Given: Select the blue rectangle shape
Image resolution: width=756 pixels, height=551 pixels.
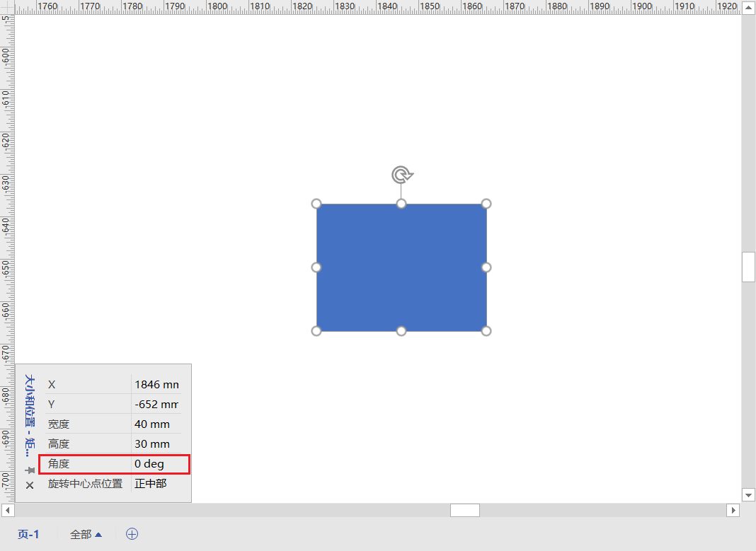Looking at the screenshot, I should (401, 267).
